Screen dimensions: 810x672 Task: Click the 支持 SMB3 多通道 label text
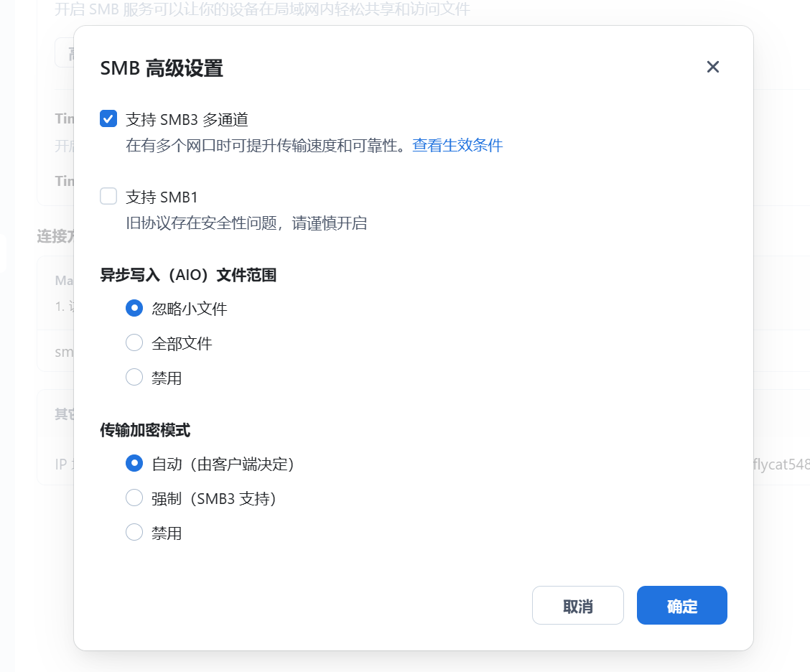187,119
